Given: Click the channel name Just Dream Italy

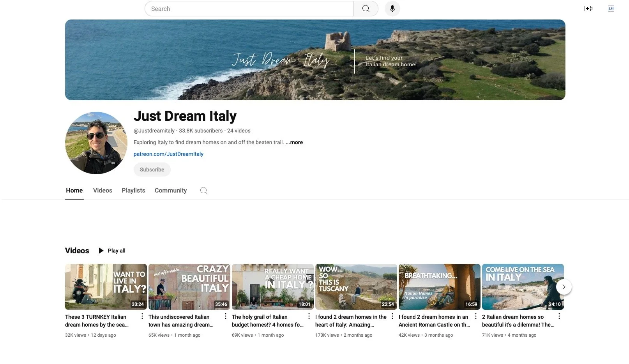Looking at the screenshot, I should pyautogui.click(x=185, y=116).
